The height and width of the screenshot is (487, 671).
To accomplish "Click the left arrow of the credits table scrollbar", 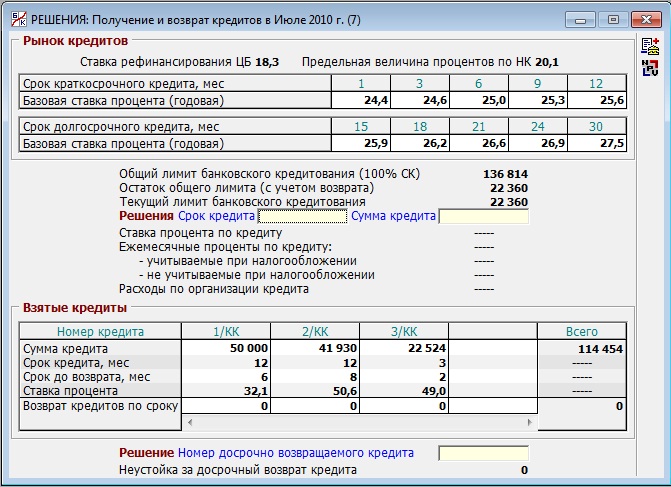I will [x=190, y=422].
